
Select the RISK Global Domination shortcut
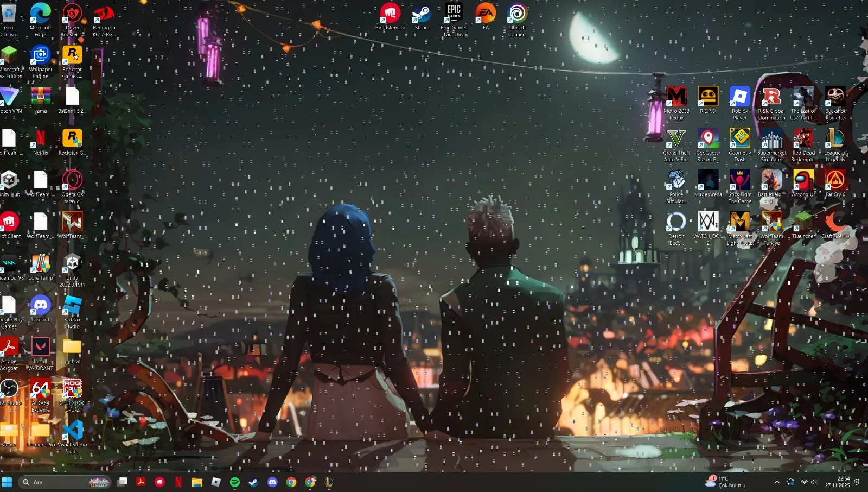[771, 103]
